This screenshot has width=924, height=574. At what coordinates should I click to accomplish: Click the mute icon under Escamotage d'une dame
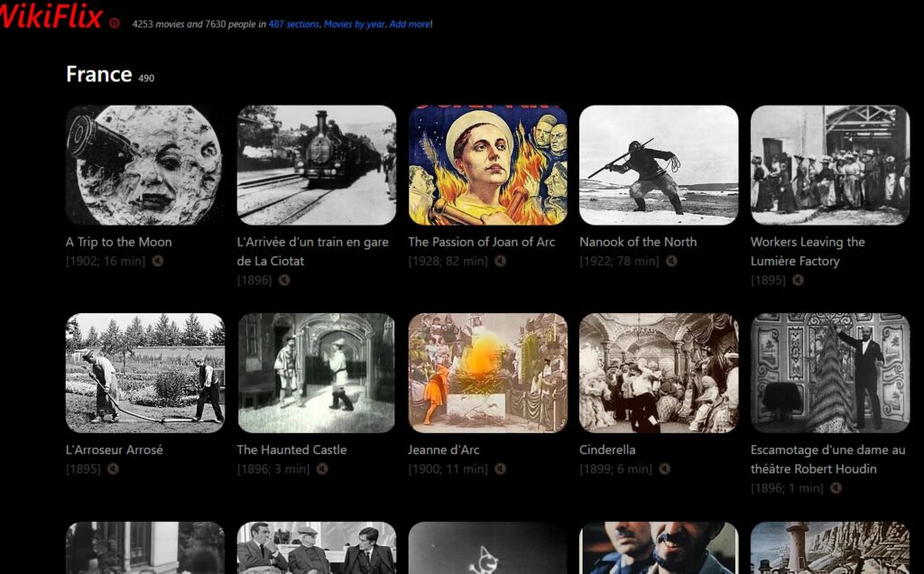(836, 487)
